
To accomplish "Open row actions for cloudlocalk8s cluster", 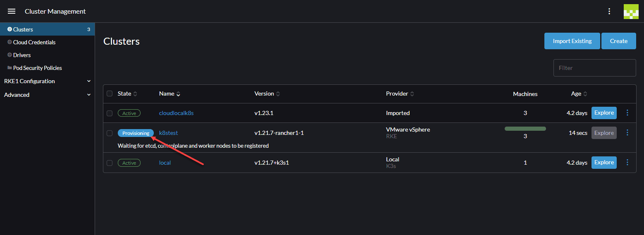I will 627,113.
